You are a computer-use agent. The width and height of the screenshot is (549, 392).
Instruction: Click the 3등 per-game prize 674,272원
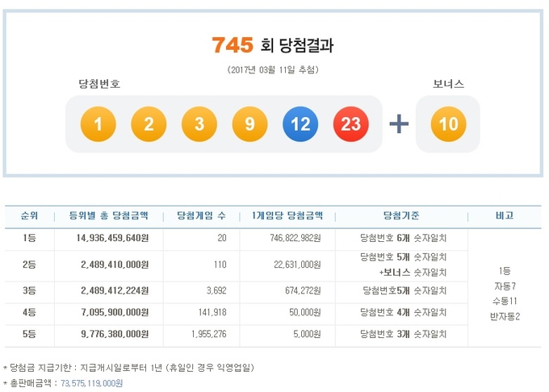(298, 290)
